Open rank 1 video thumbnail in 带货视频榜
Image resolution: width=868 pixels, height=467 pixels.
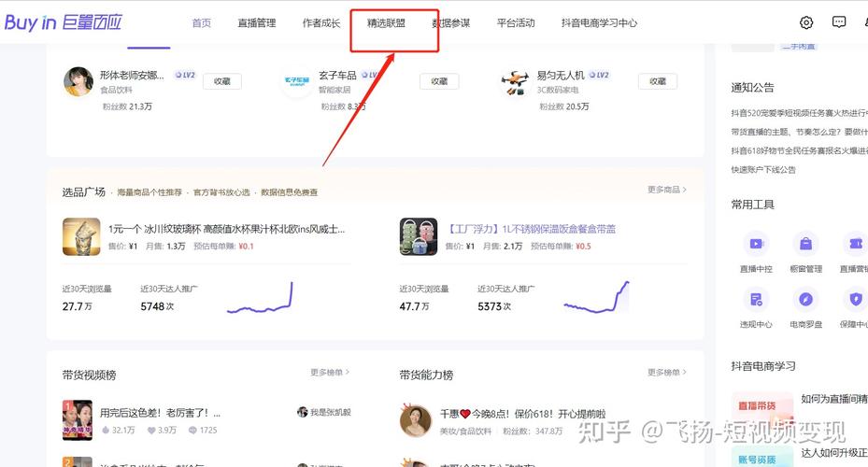(x=78, y=420)
